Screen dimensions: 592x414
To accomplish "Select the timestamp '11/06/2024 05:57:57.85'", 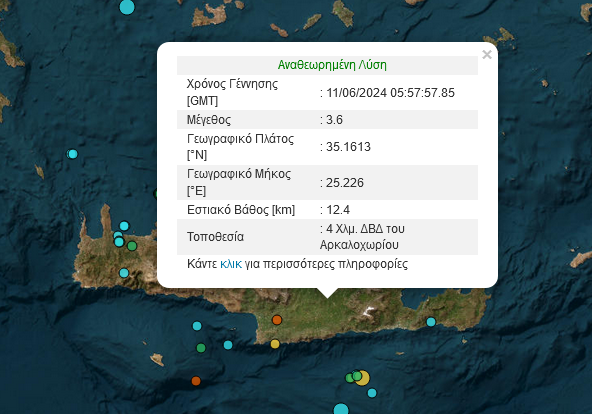I will point(390,93).
